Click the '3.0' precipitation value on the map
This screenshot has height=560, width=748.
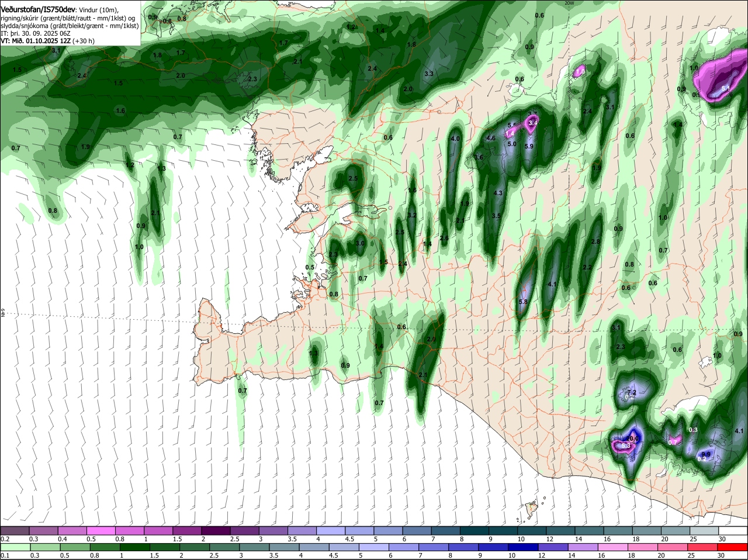point(361,243)
